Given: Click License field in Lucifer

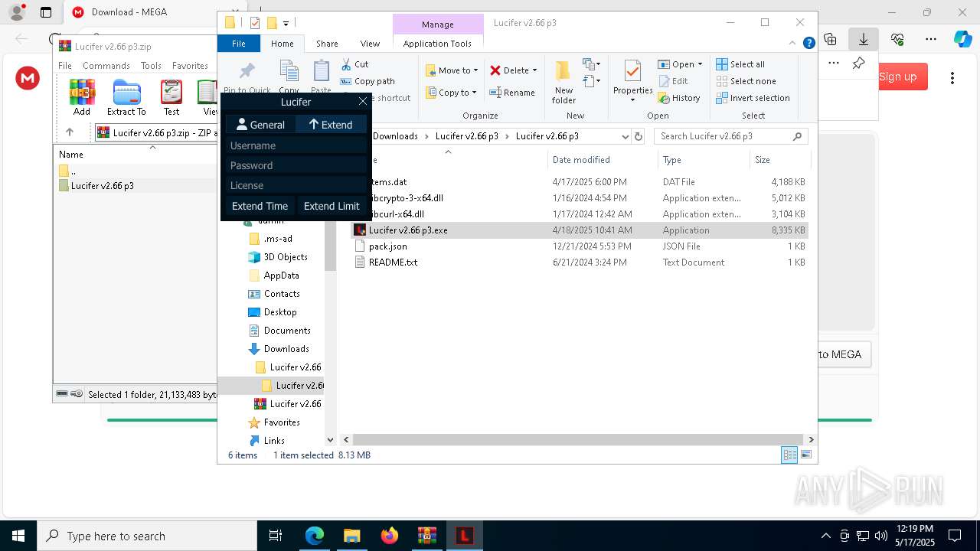Looking at the screenshot, I should (x=296, y=185).
